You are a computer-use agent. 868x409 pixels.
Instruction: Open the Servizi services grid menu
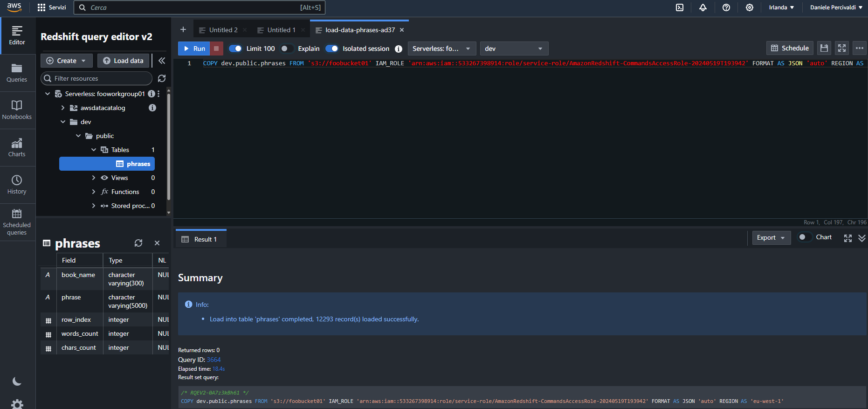52,7
